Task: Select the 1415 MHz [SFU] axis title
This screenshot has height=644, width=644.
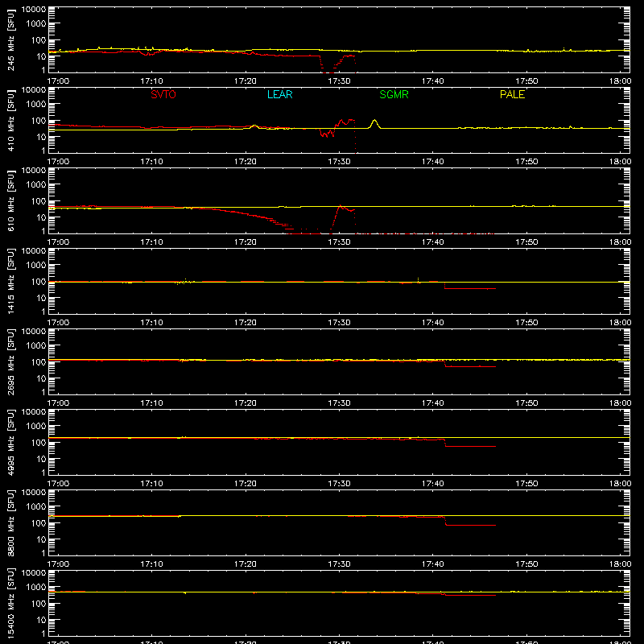Action: pyautogui.click(x=11, y=281)
